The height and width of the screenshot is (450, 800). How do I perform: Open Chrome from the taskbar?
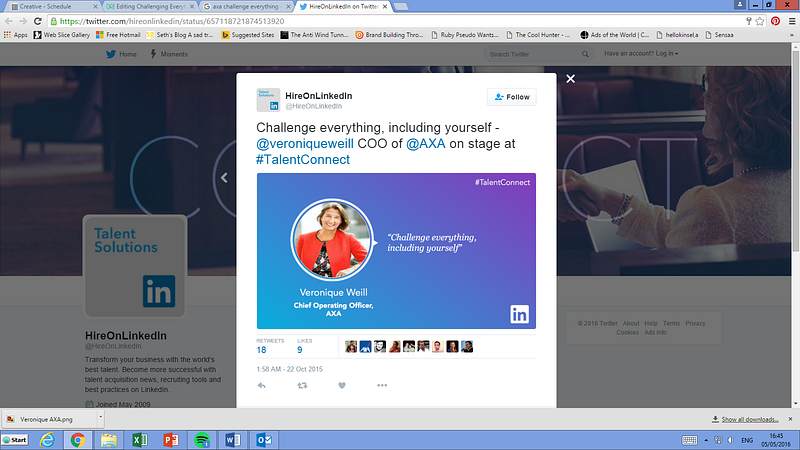coord(78,440)
